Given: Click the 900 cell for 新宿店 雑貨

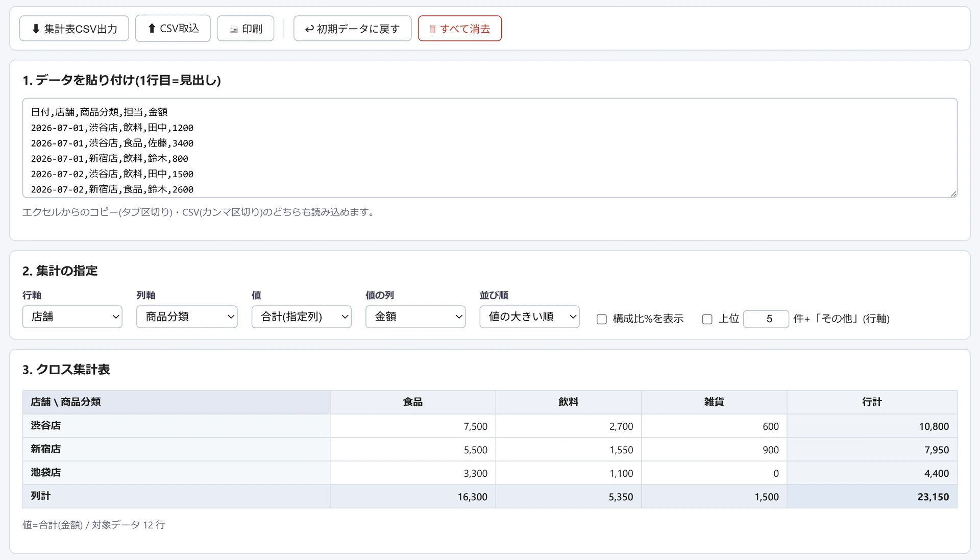Looking at the screenshot, I should (714, 449).
